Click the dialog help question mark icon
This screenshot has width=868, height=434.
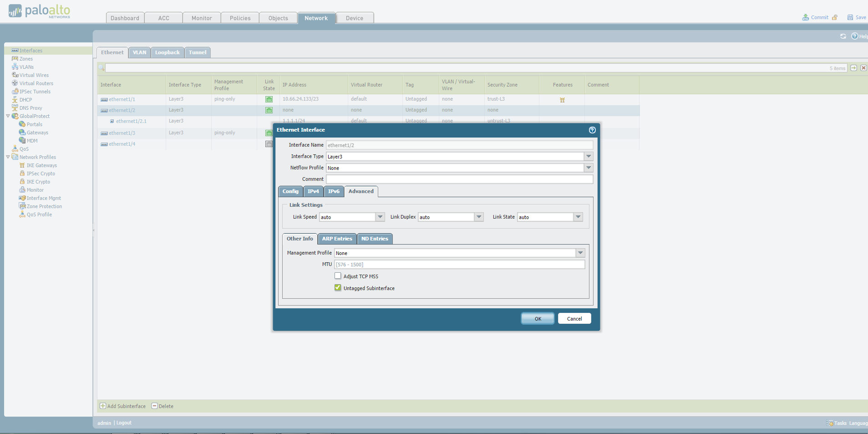click(x=592, y=130)
